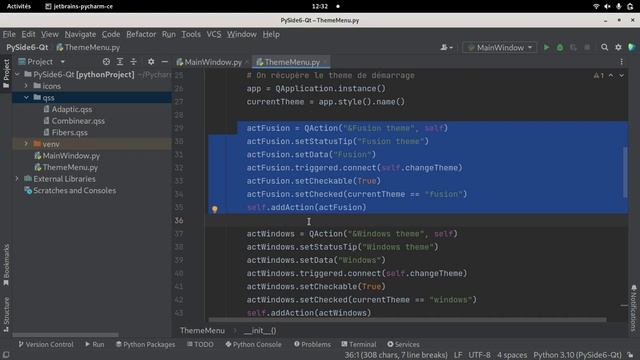Image resolution: width=640 pixels, height=360 pixels.
Task: Go to next highlighted error arrow
Action: pyautogui.click(x=621, y=76)
